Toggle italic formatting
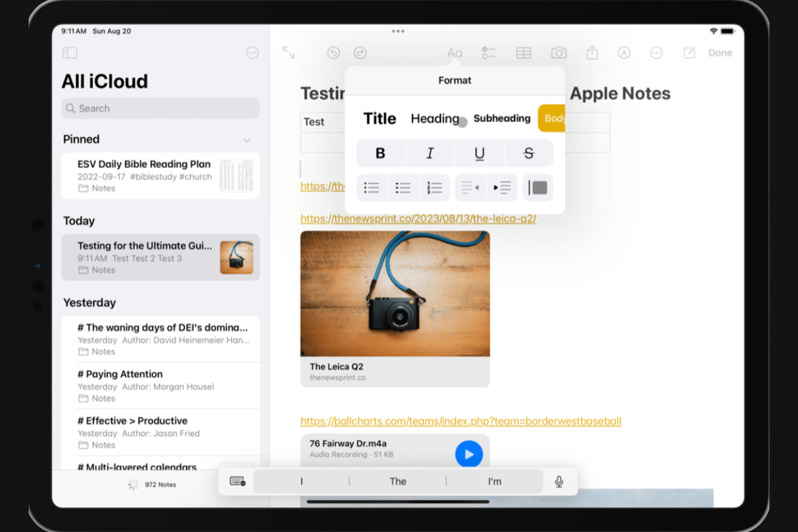This screenshot has height=532, width=798. pyautogui.click(x=430, y=153)
